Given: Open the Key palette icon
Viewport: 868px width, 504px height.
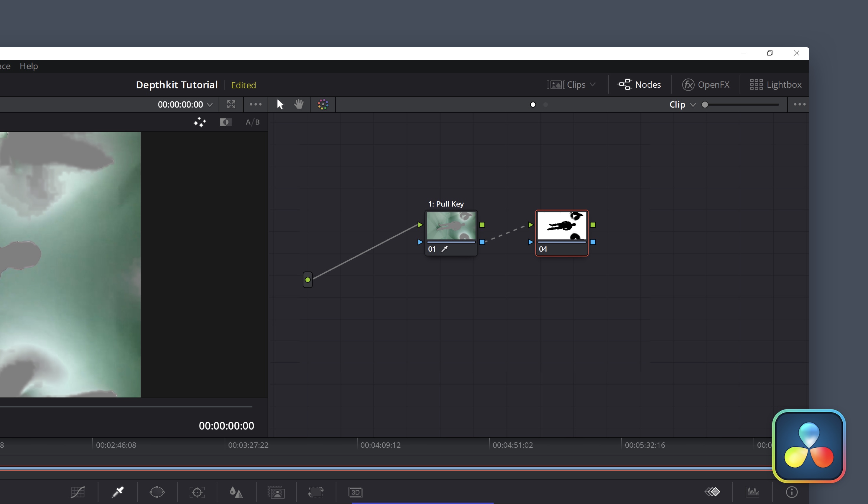Looking at the screenshot, I should (x=276, y=492).
